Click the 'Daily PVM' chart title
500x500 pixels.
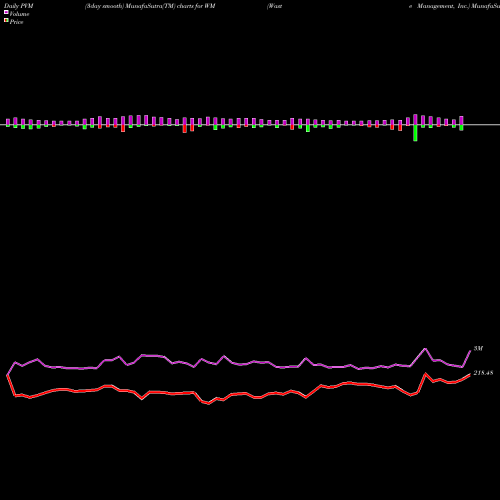coord(19,6)
